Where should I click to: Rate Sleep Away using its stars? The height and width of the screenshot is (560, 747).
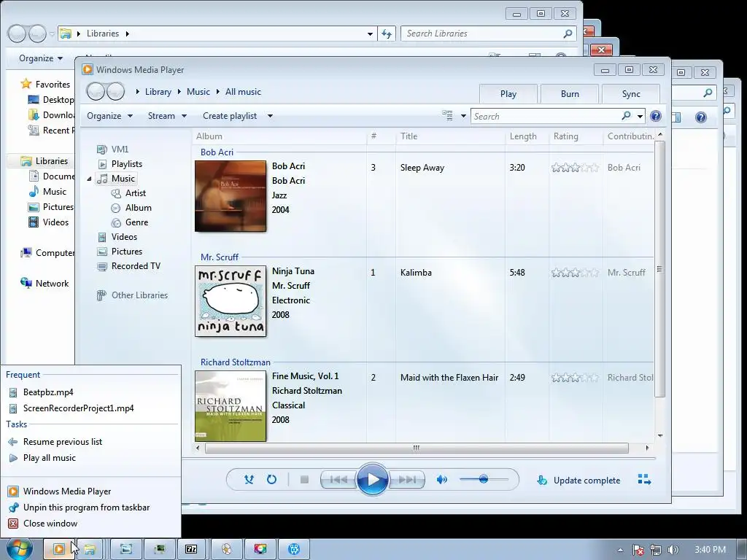click(x=575, y=168)
